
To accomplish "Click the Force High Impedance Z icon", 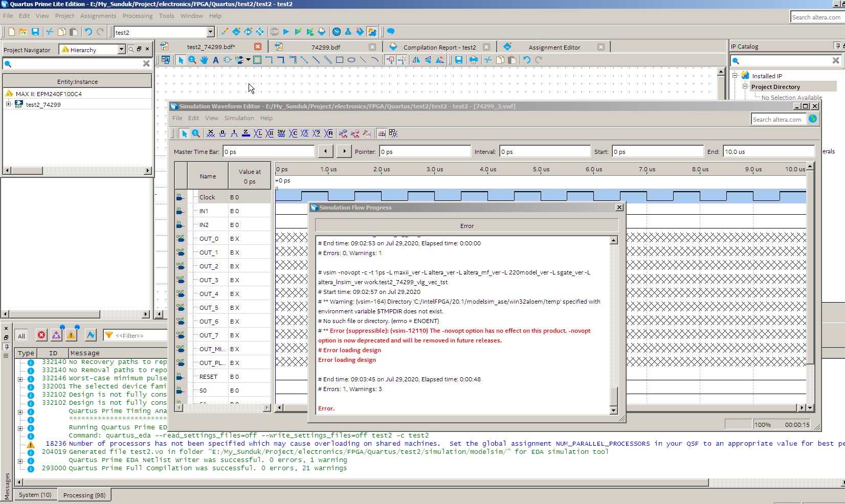I will coord(246,133).
